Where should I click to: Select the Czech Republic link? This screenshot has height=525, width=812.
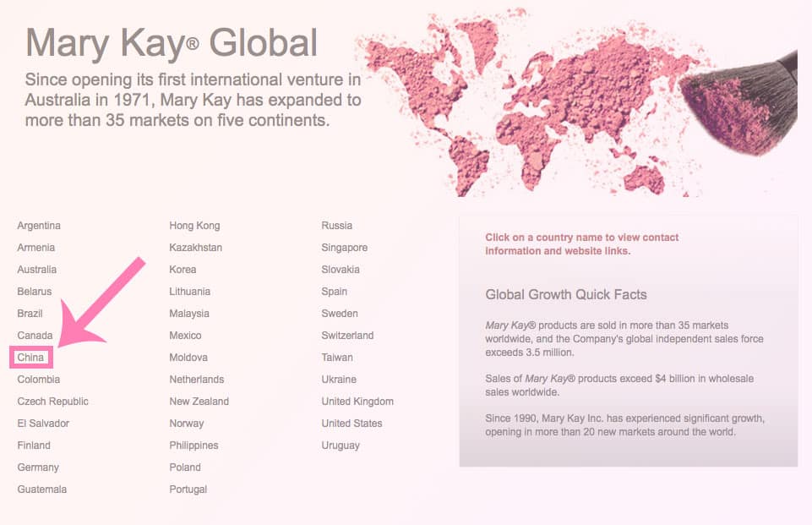point(52,402)
